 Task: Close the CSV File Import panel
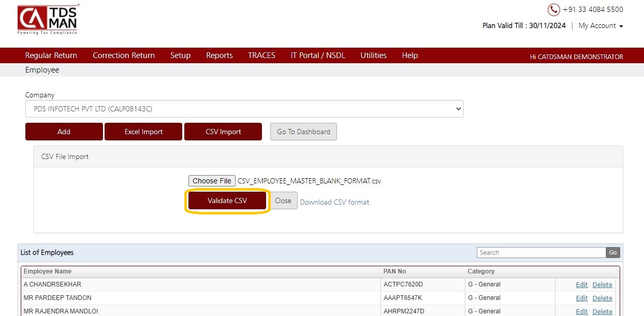[283, 200]
